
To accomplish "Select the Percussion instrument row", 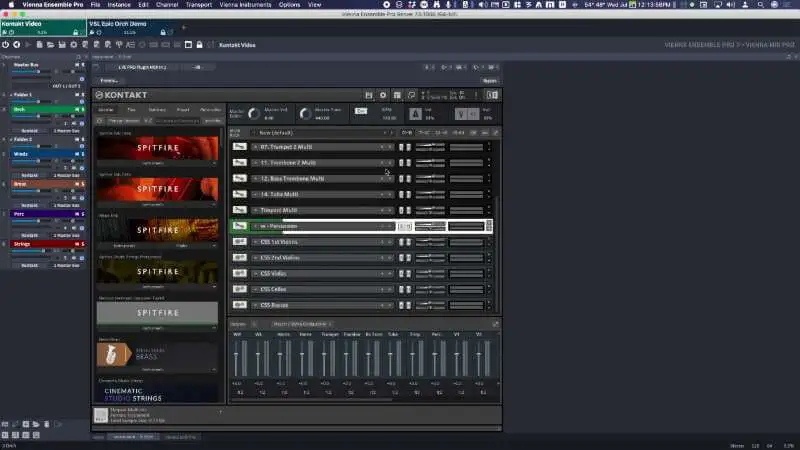I will (x=362, y=226).
